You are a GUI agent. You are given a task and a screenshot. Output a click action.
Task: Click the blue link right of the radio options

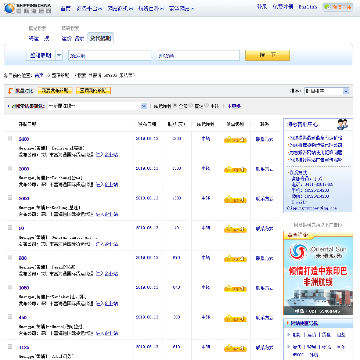coord(234,106)
